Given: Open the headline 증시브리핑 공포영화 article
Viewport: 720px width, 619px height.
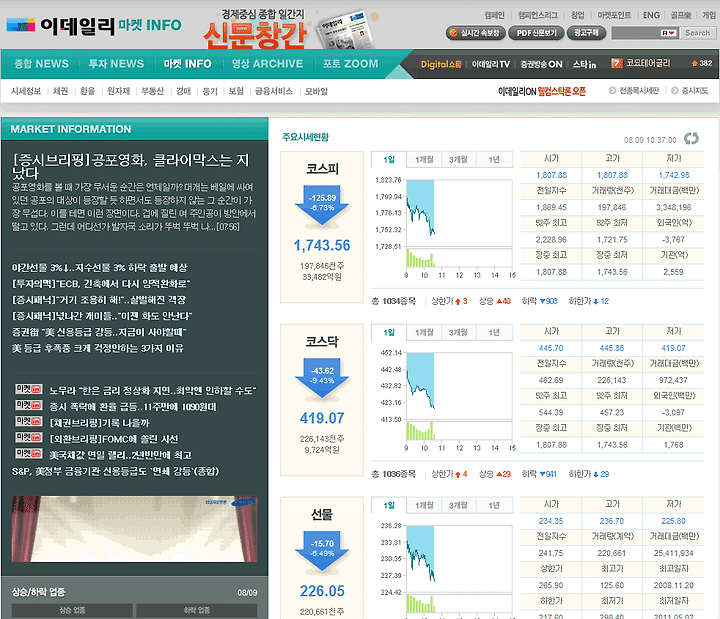Looking at the screenshot, I should pyautogui.click(x=131, y=166).
